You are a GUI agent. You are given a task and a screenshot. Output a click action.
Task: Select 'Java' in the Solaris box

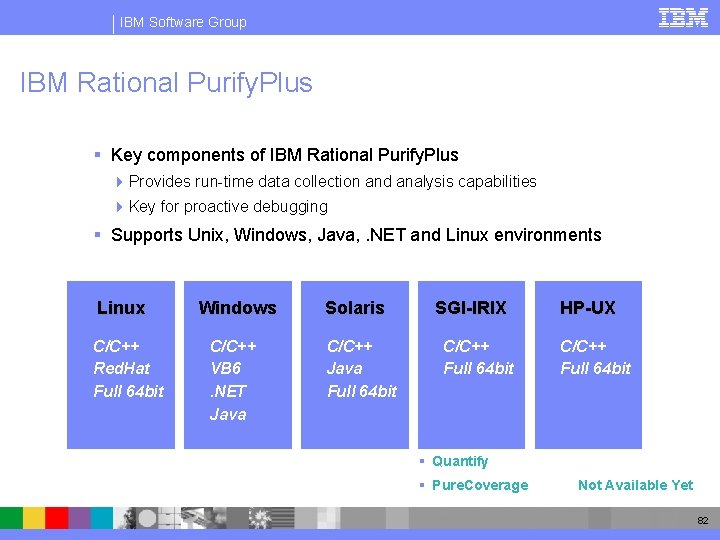tap(345, 368)
